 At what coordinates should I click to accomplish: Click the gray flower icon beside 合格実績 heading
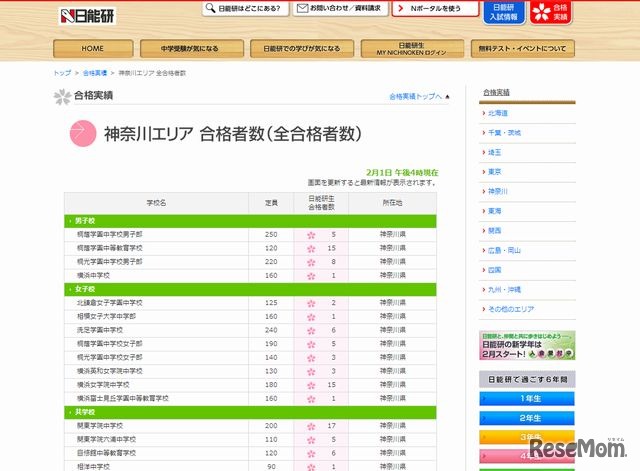(x=62, y=97)
